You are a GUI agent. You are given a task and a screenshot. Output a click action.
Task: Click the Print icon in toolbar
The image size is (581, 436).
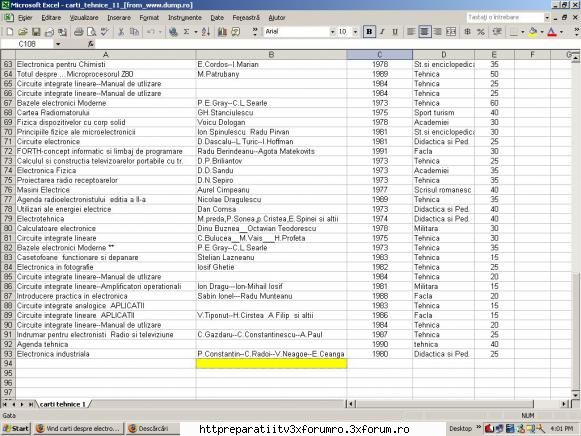78,32
